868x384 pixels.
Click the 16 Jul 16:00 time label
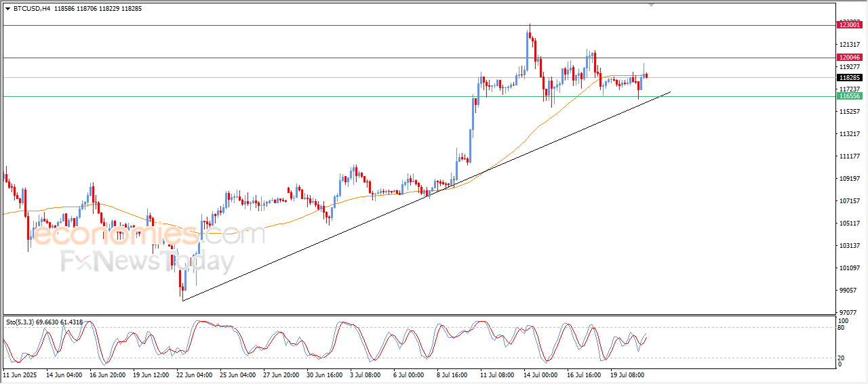(x=585, y=374)
